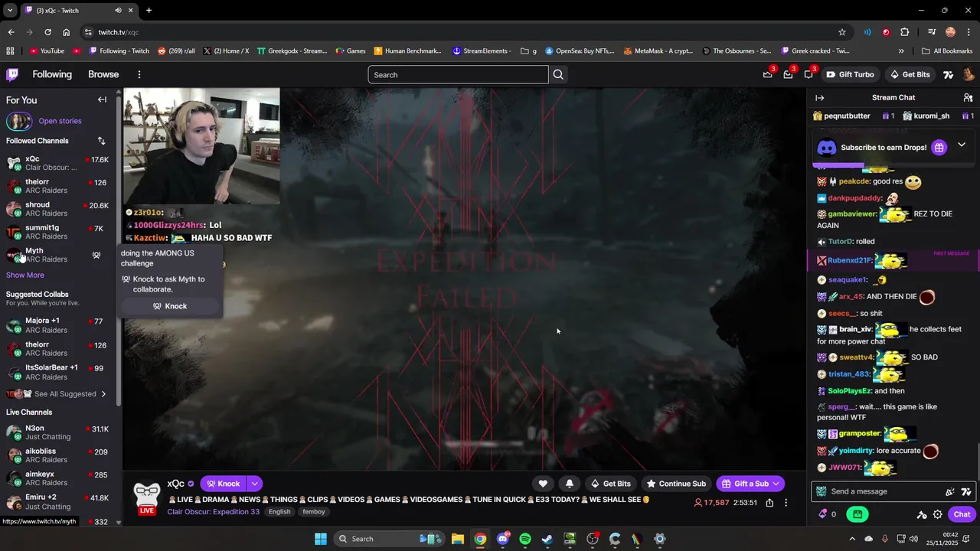Open the more options dots beside Browse

[x=139, y=74]
